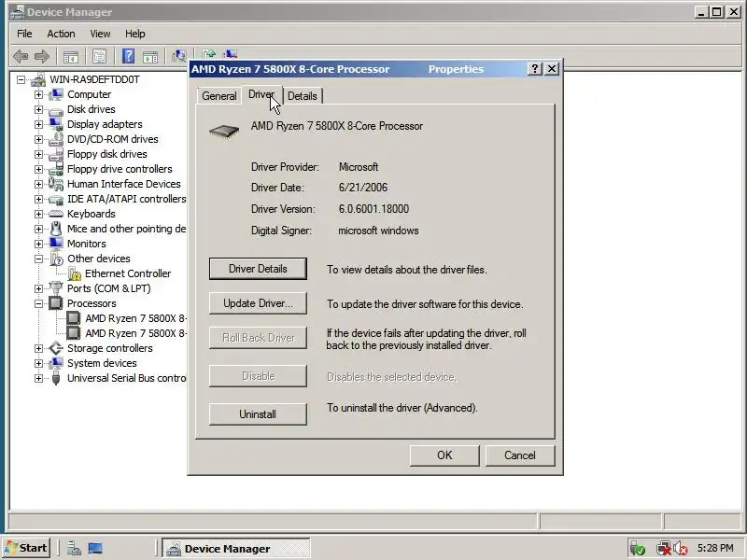The height and width of the screenshot is (560, 747).
Task: Click the driver date value 6/21/2006
Action: coord(363,188)
